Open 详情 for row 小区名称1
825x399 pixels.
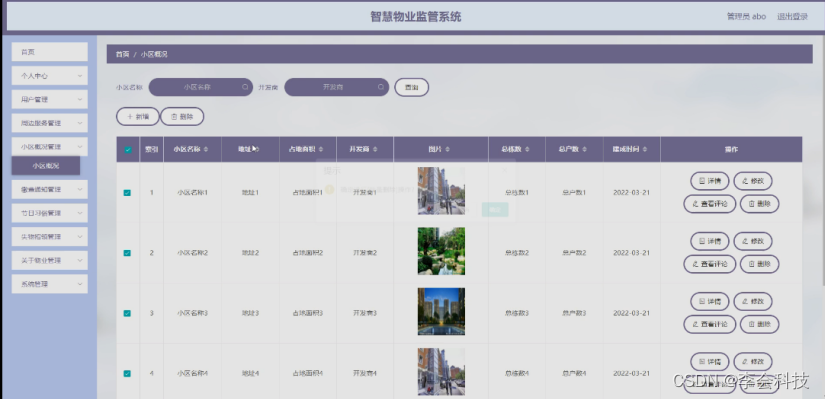[710, 181]
